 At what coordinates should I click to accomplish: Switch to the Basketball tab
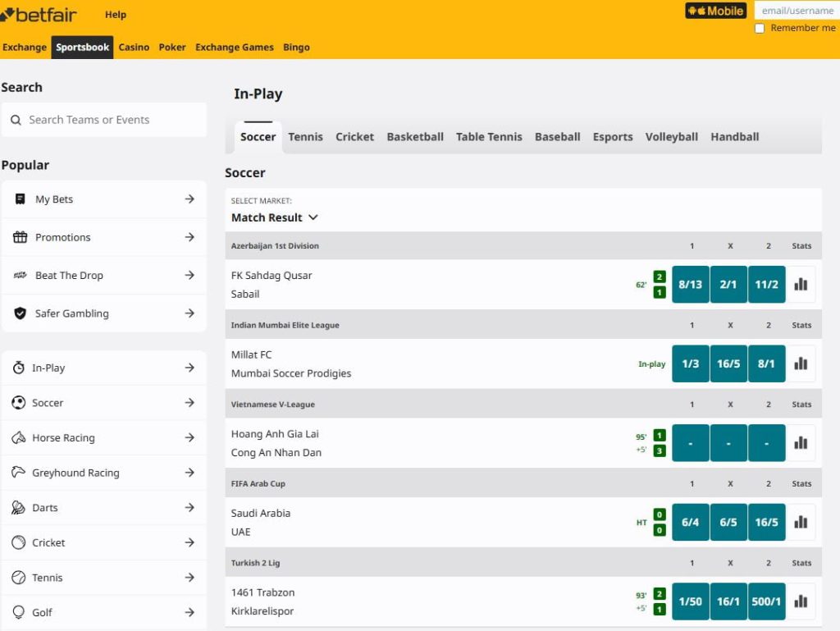pos(415,137)
